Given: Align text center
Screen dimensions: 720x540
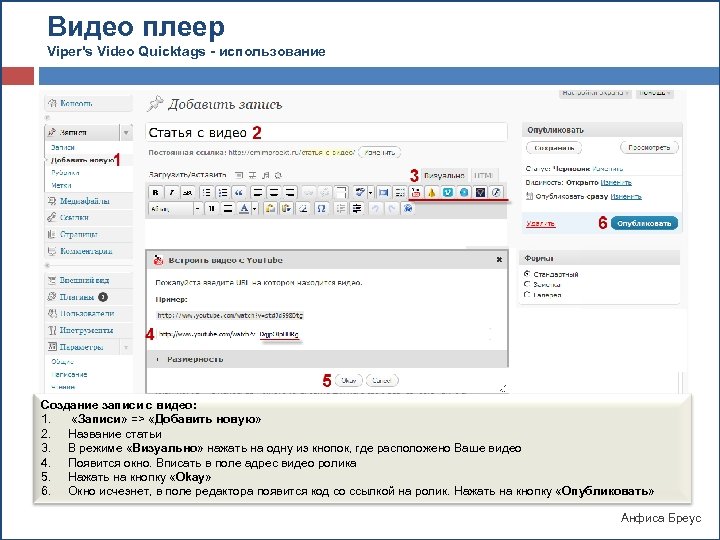Looking at the screenshot, I should click(274, 192).
